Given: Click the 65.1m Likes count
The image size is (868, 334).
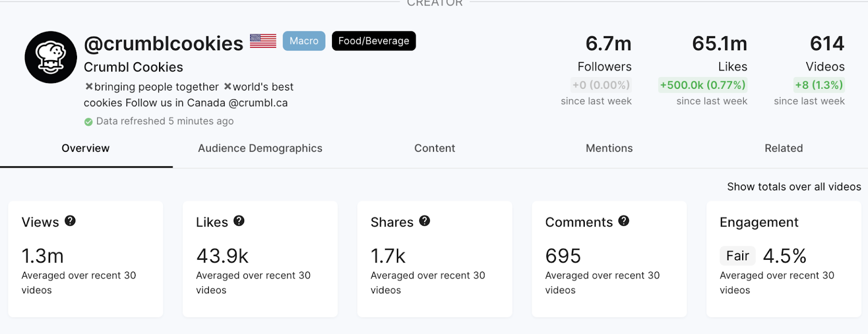Looking at the screenshot, I should tap(719, 43).
